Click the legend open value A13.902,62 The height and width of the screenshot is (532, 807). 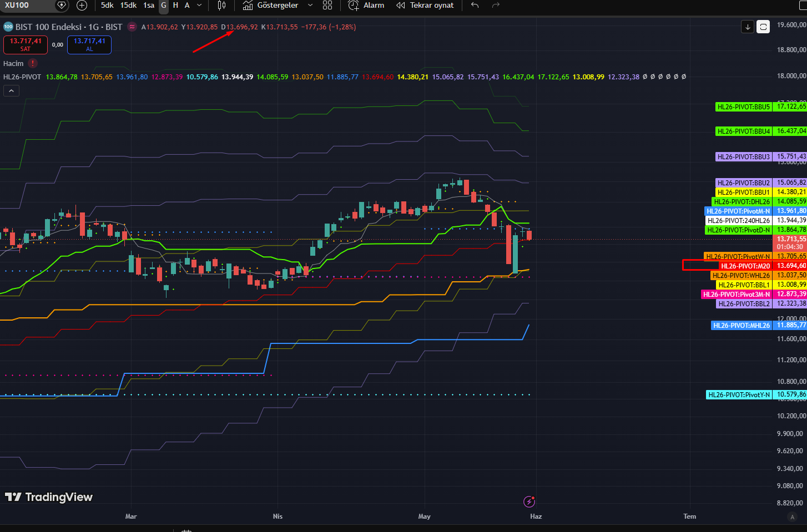pos(160,27)
